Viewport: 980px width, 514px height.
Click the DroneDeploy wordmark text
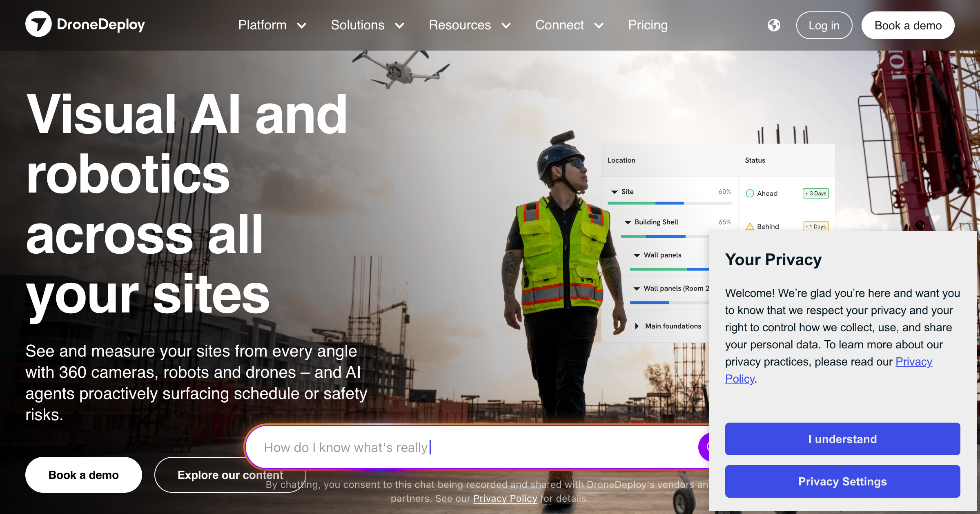[x=101, y=24]
